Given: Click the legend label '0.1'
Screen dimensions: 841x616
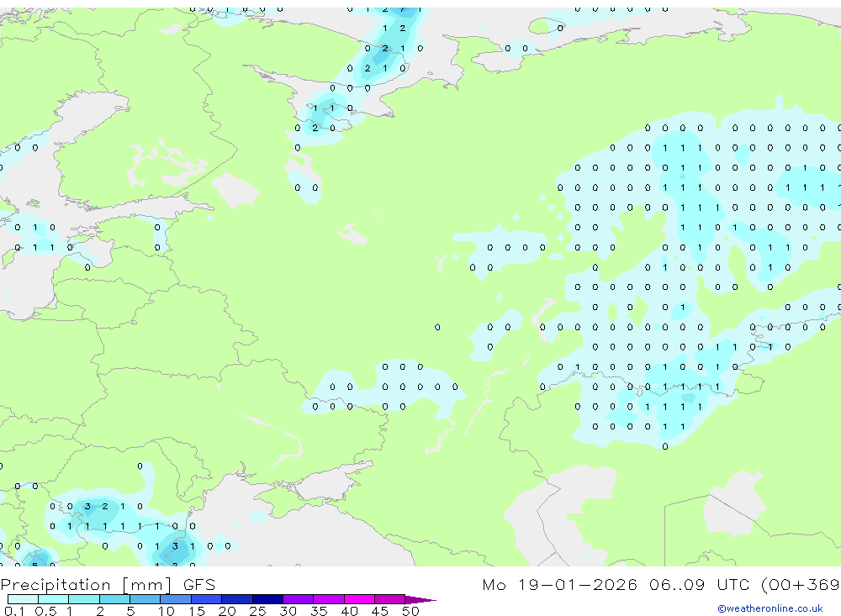Looking at the screenshot, I should point(14,611).
